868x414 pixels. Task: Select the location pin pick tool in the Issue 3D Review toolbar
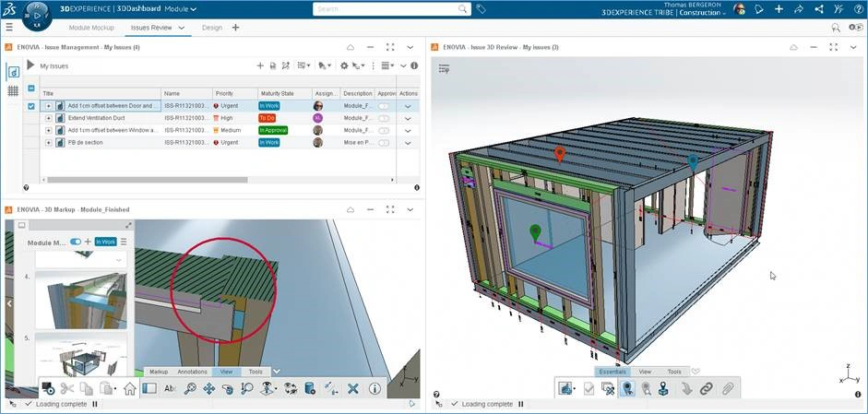tap(627, 388)
